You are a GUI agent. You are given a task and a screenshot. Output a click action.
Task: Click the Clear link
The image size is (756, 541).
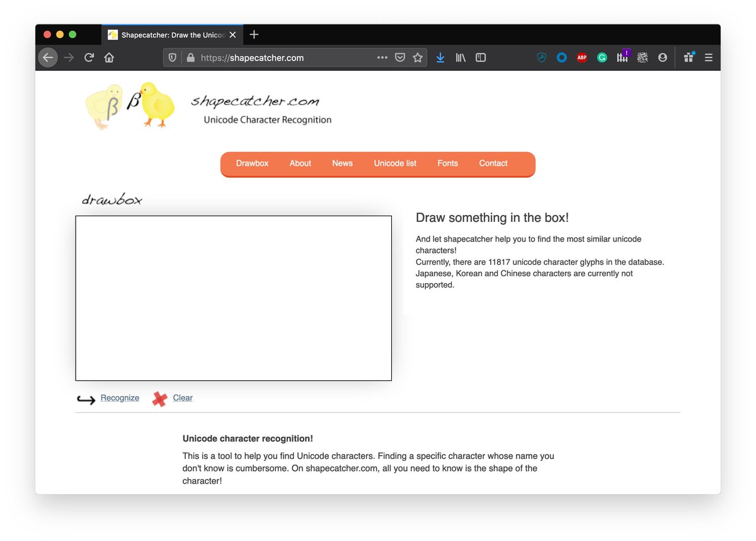pyautogui.click(x=183, y=398)
